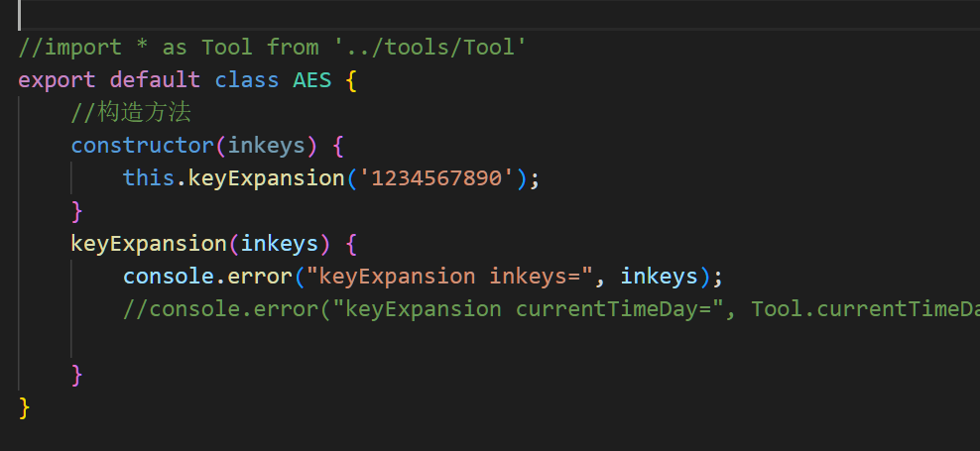
Task: Click the inkeys parameter of constructor
Action: [267, 145]
